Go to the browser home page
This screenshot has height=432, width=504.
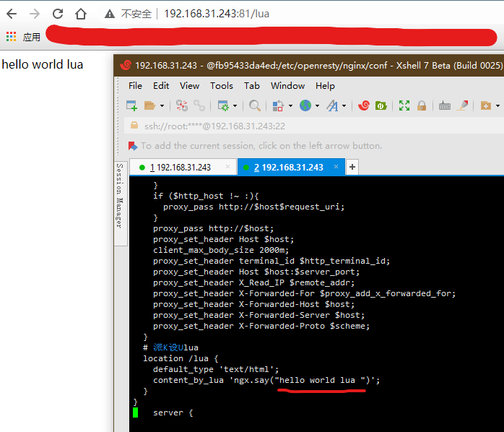pyautogui.click(x=81, y=14)
